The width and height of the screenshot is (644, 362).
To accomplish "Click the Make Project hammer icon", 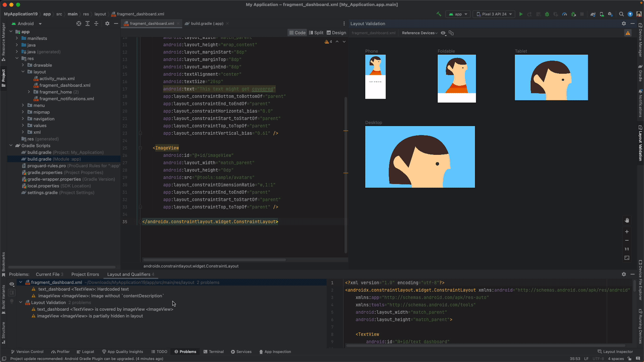I will [x=439, y=14].
